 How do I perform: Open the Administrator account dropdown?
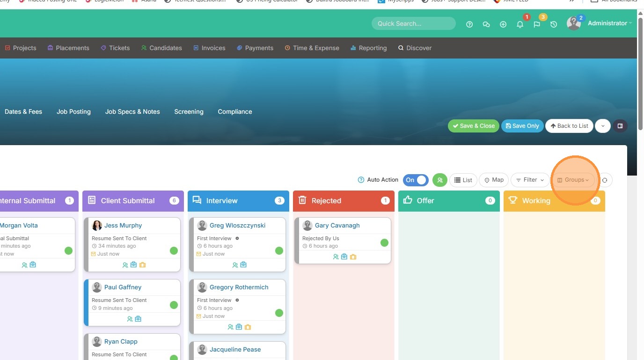coord(610,23)
